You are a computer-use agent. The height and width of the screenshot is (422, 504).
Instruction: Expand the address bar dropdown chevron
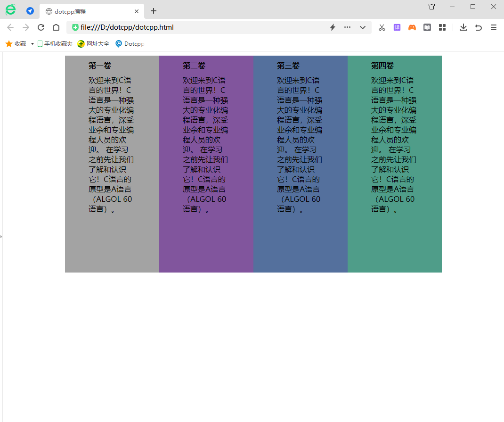362,27
